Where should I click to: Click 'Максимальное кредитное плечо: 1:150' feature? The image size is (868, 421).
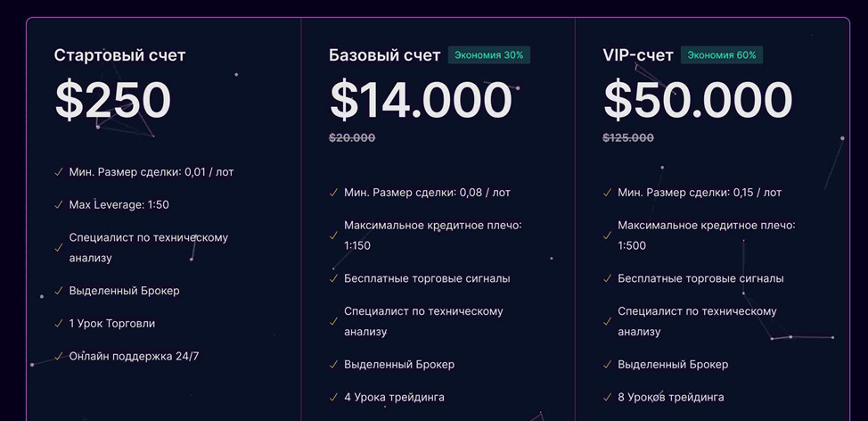(433, 235)
